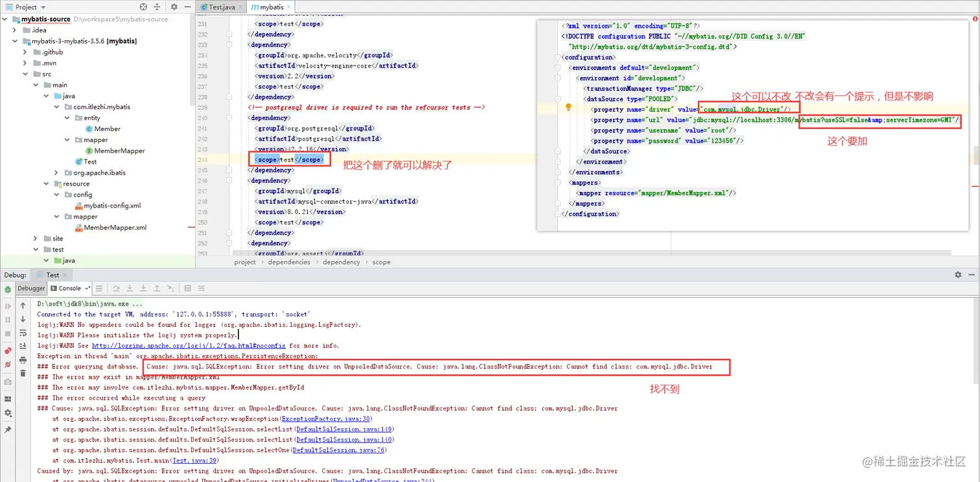Click View Breakpoints red dots icon
980x482 pixels.
click(8, 350)
